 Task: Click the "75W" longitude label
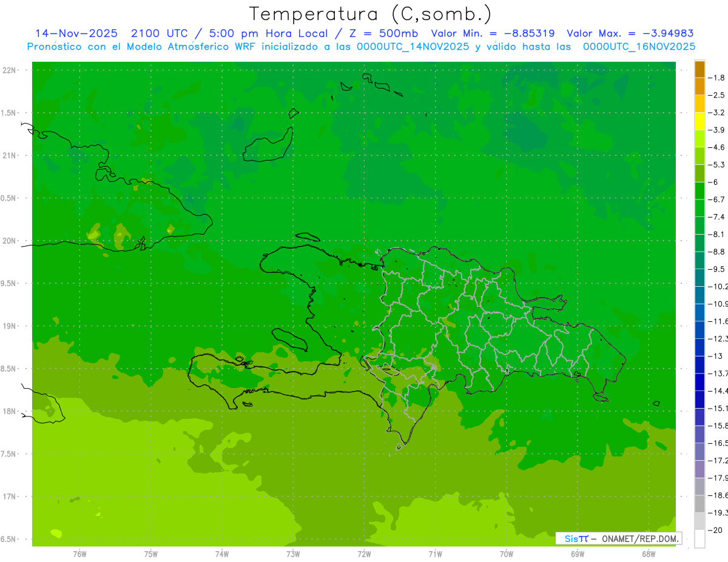point(150,554)
